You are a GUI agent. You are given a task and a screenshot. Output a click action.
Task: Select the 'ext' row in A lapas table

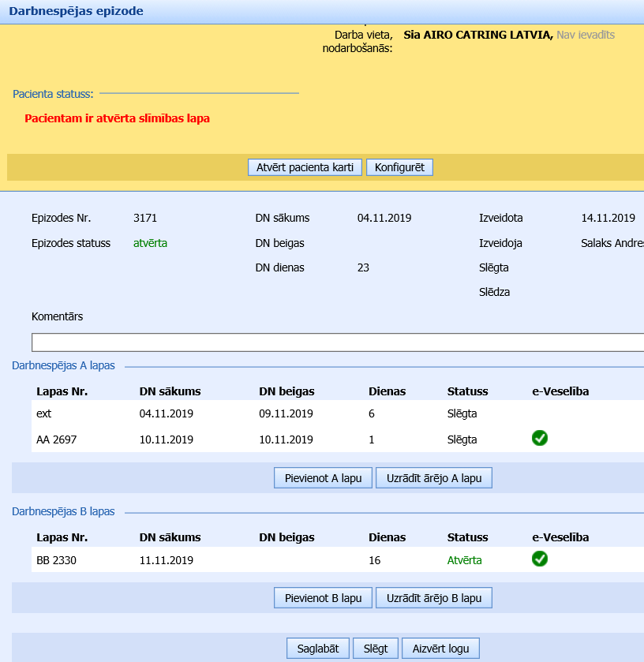tap(43, 413)
